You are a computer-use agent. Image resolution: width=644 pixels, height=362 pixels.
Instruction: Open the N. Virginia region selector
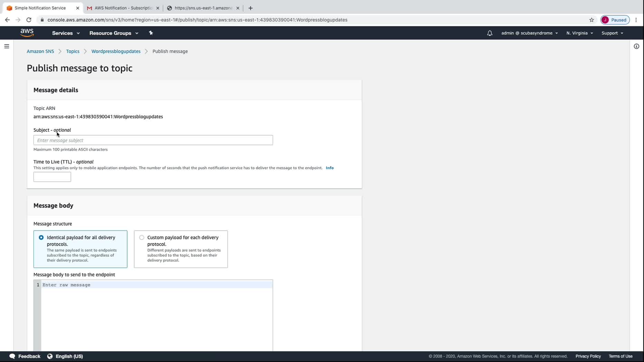pyautogui.click(x=579, y=33)
